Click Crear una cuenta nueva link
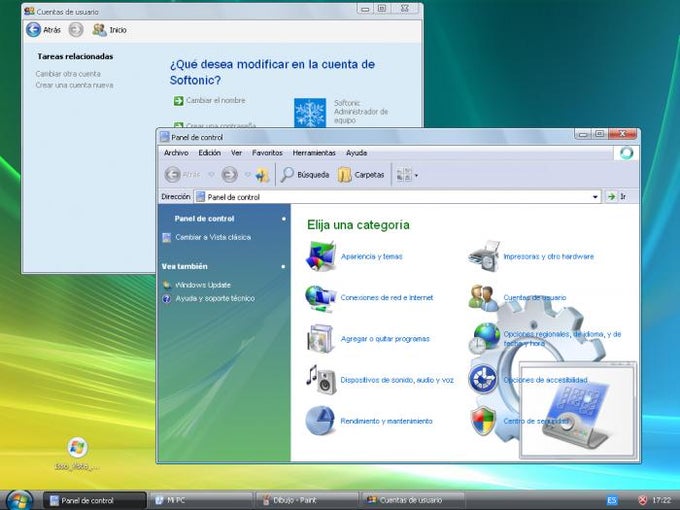The height and width of the screenshot is (510, 680). pos(75,85)
